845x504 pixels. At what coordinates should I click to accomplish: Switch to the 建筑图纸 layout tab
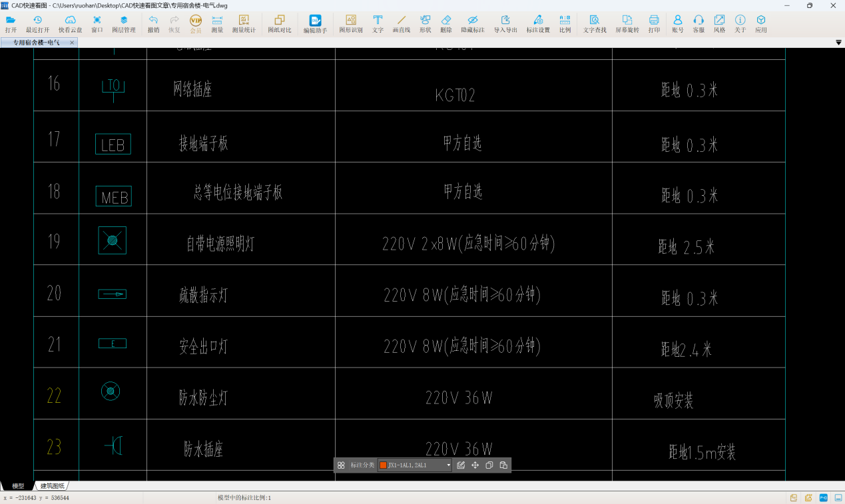53,486
